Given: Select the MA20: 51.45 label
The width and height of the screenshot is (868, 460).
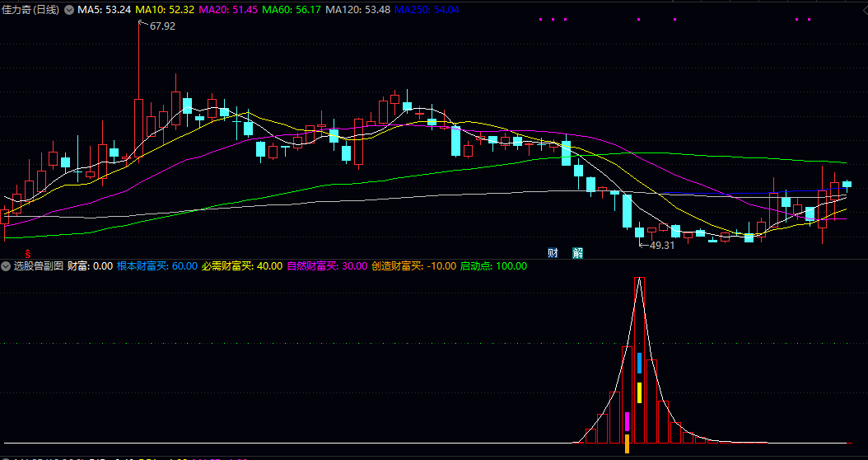Looking at the screenshot, I should tap(228, 10).
